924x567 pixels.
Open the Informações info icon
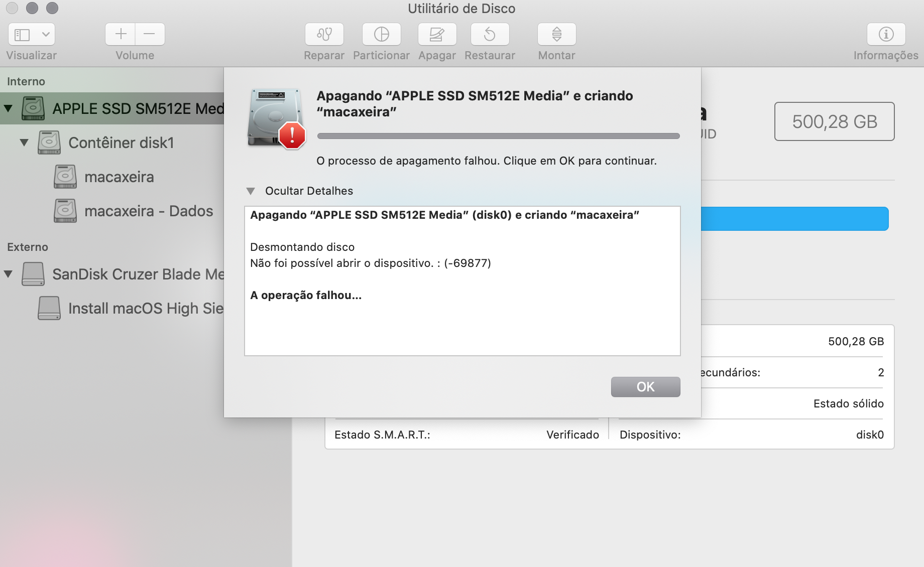tap(886, 34)
